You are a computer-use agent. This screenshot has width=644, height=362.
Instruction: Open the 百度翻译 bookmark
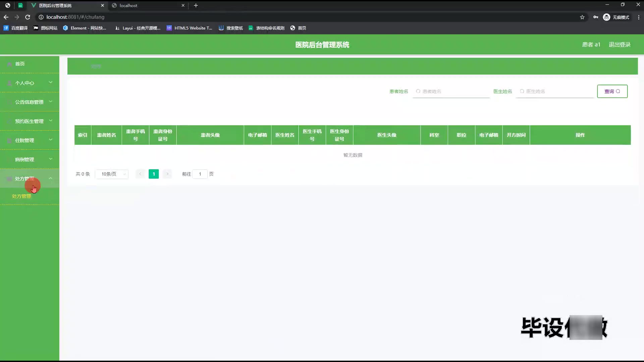(15, 28)
